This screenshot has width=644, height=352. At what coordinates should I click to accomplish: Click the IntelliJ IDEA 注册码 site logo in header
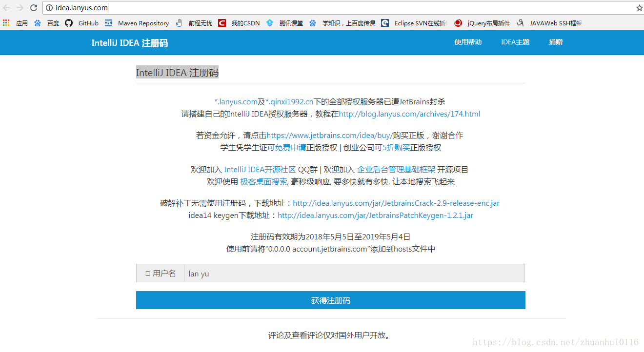pyautogui.click(x=129, y=43)
